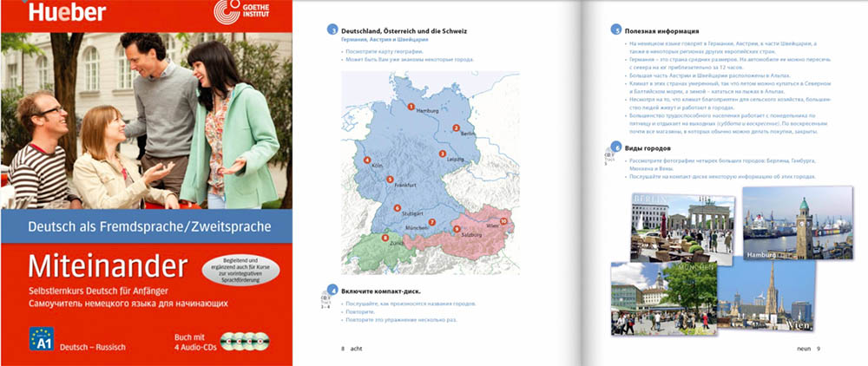Open the Berlin Brandenburg Gate photo
Image resolution: width=868 pixels, height=366 pixels.
pos(682,230)
